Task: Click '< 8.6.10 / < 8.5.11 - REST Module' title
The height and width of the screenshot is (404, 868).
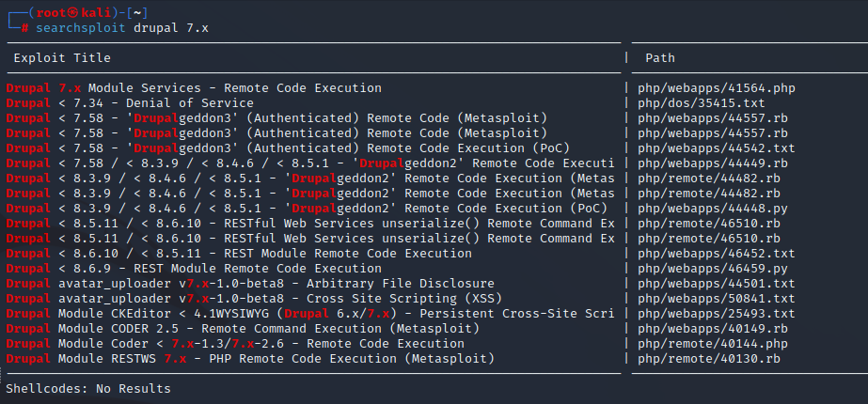Action: pyautogui.click(x=239, y=254)
